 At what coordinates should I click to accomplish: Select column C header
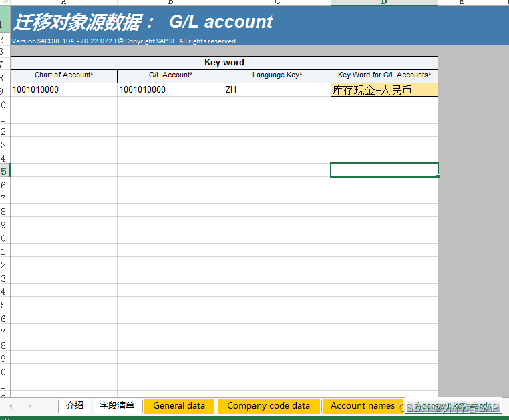277,2
